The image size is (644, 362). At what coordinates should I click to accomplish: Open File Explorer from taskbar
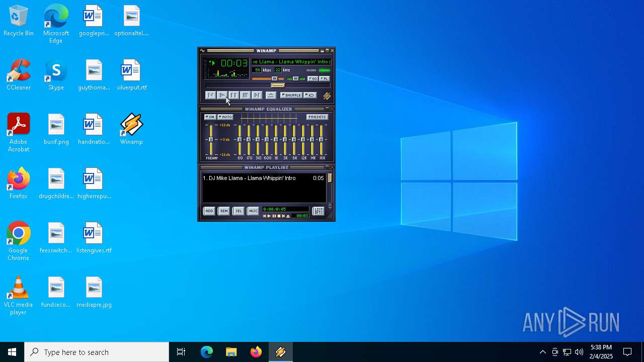(x=231, y=352)
